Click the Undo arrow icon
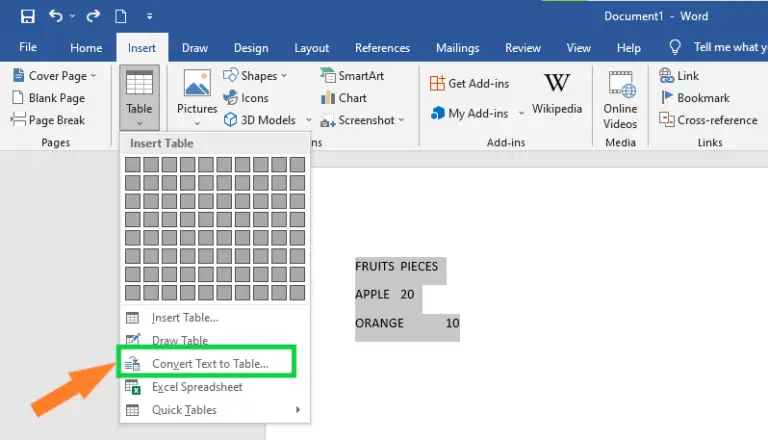768x440 pixels. pyautogui.click(x=56, y=17)
